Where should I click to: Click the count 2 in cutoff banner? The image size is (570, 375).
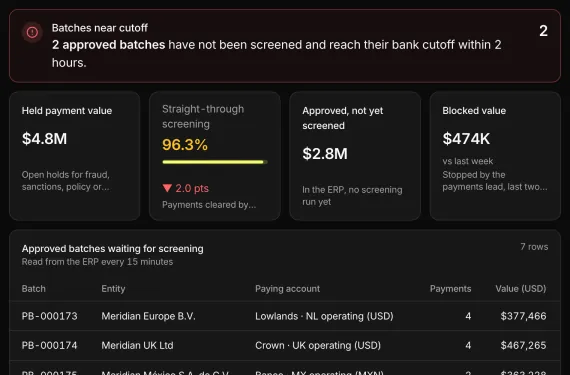tap(543, 31)
